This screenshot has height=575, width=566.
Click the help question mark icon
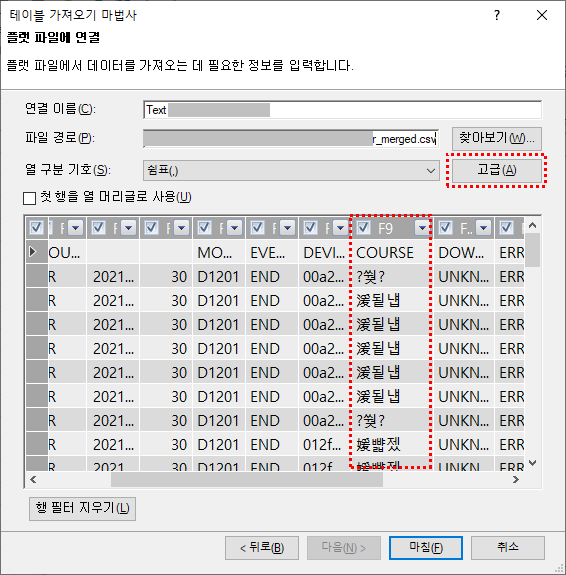coord(497,15)
